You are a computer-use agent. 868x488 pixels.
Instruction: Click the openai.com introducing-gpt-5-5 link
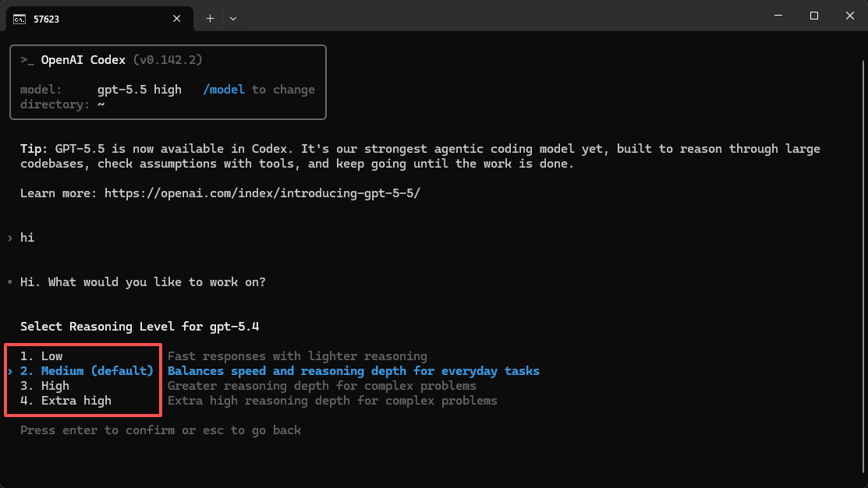click(262, 193)
